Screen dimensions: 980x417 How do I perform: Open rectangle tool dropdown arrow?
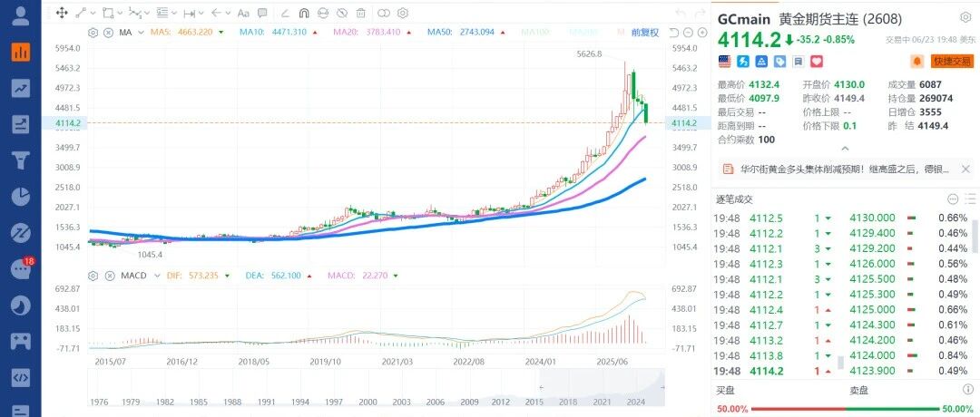120,13
